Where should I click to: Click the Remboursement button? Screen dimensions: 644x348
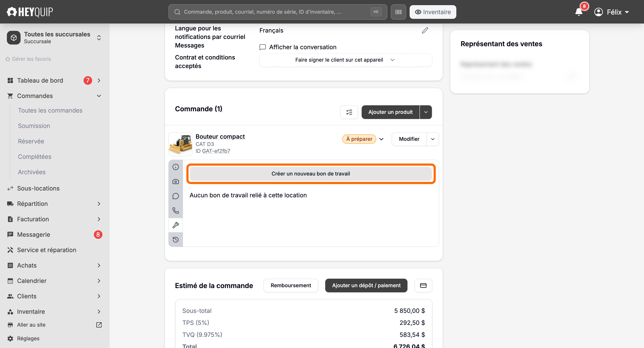click(x=291, y=285)
